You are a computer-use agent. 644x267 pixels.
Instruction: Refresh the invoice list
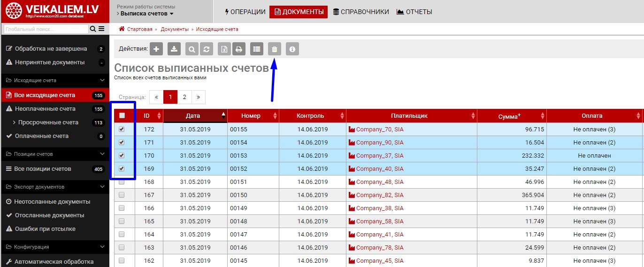click(206, 49)
